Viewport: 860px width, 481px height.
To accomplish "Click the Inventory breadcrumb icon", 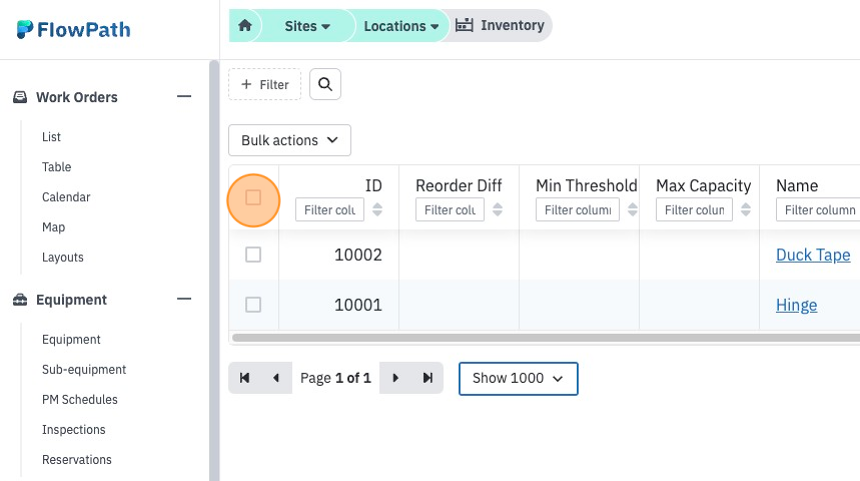I will pyautogui.click(x=464, y=25).
